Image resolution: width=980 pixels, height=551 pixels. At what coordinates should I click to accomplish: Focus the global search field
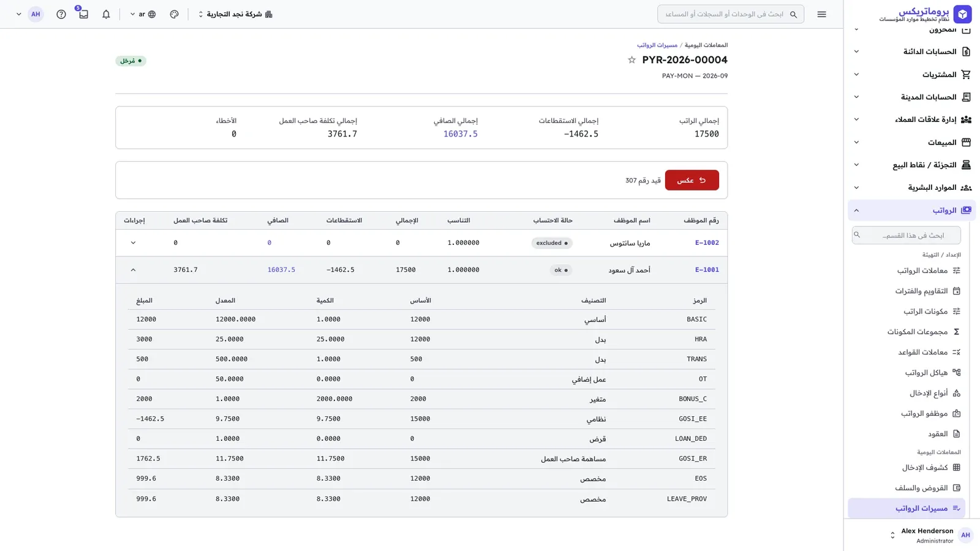click(x=730, y=14)
